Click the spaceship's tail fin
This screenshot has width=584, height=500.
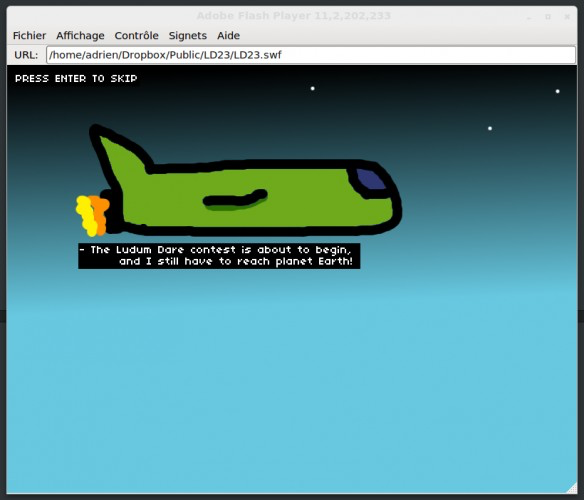tap(119, 153)
